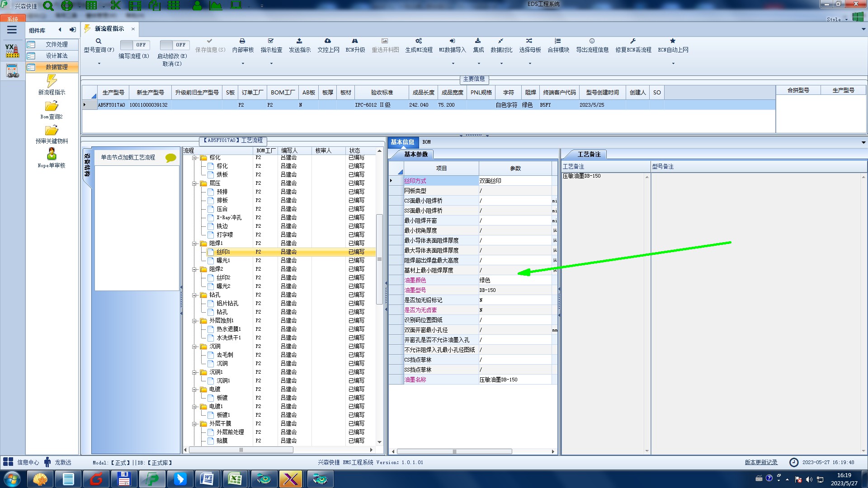
Task: Click the 生成MI流程 gears icon
Action: 419,41
